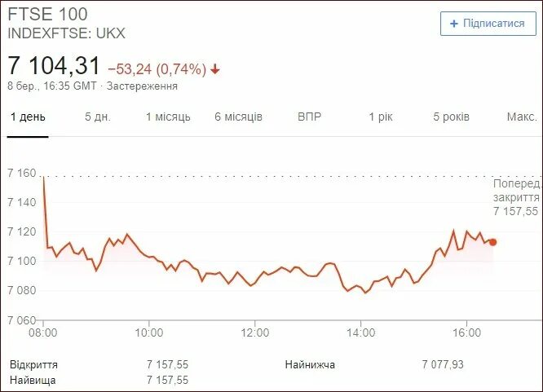Screen dimensions: 543x392
Task: Click the Поперед. закриття label on chart
Action: click(x=516, y=191)
